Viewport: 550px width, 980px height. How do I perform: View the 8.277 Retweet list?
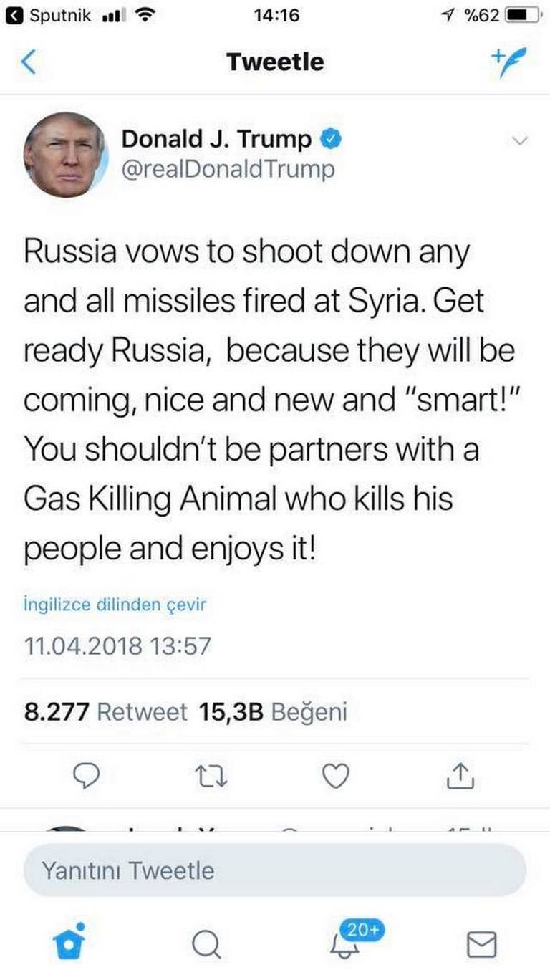(105, 712)
